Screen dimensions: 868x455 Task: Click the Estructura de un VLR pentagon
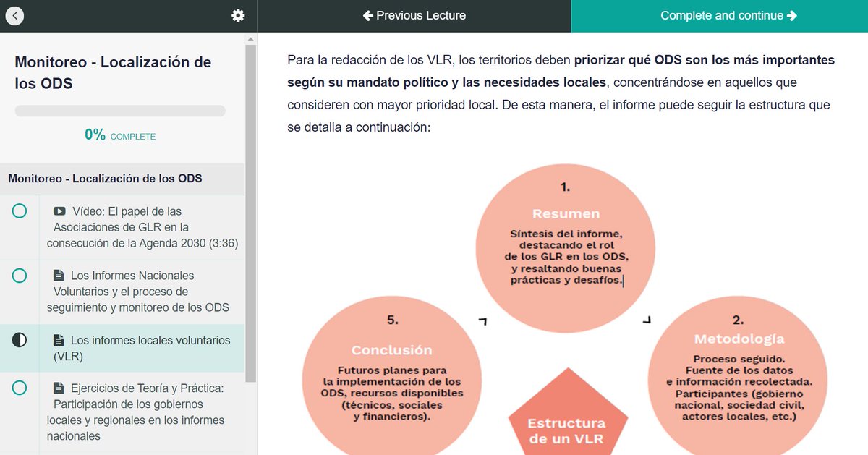pyautogui.click(x=566, y=412)
